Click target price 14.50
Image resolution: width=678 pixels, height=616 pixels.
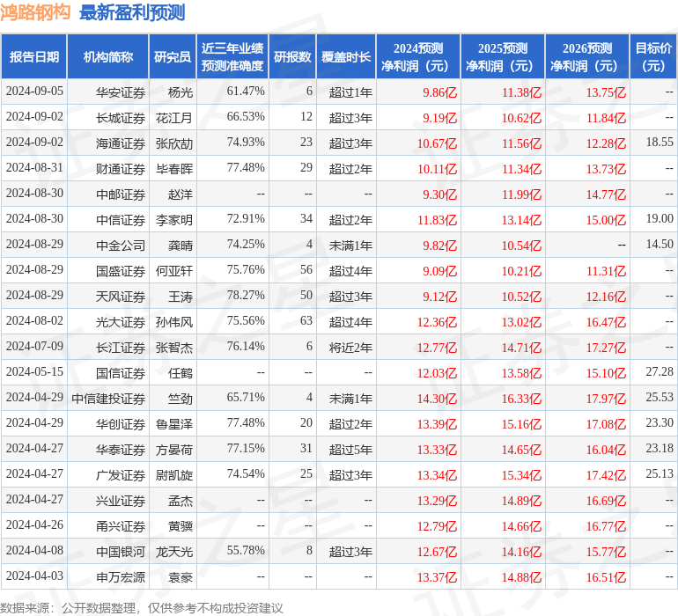point(660,244)
